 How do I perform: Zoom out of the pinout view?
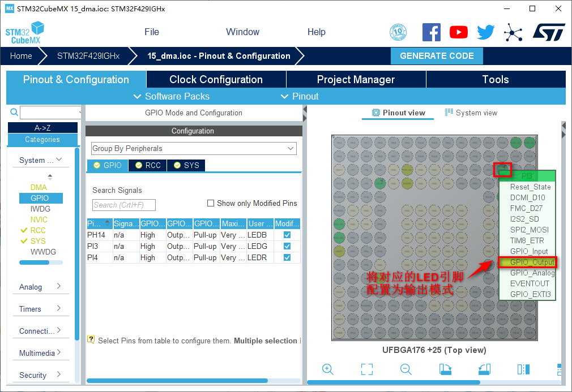coord(405,369)
